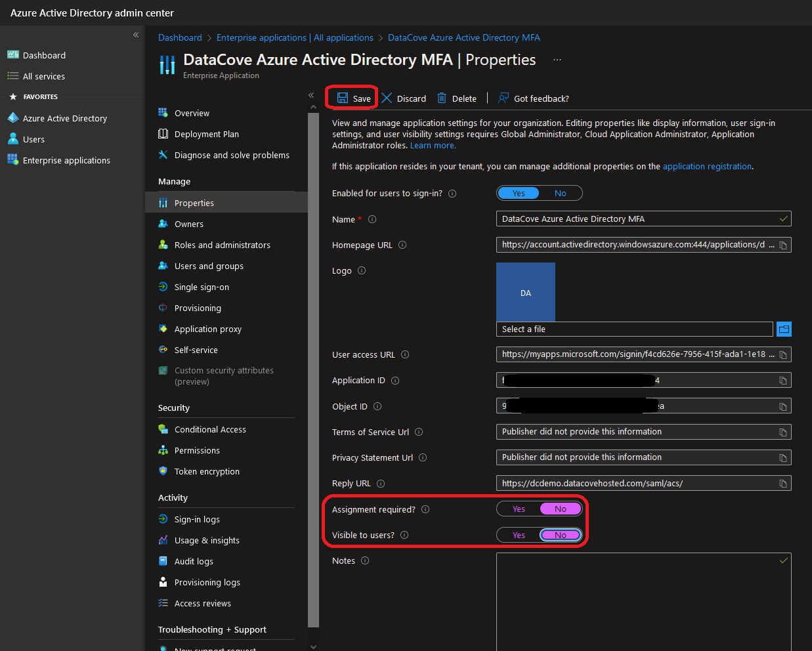Click info icon next to Assignment required
Screen dimensions: 812x651
[425, 509]
